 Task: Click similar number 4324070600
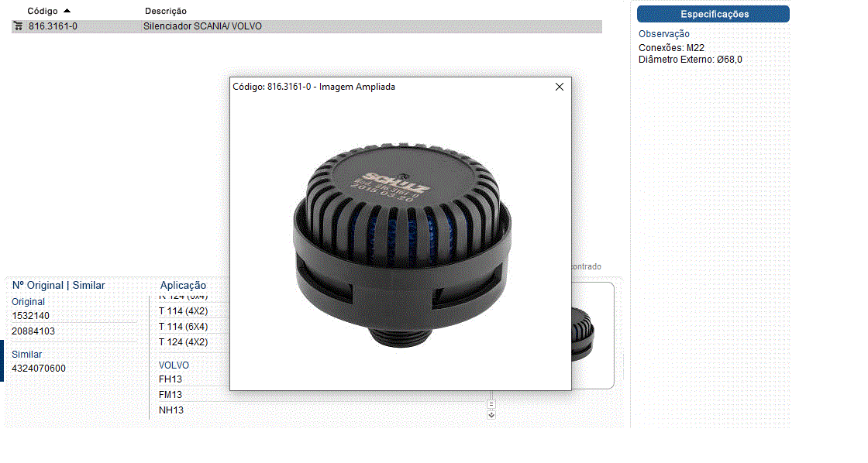click(x=39, y=369)
